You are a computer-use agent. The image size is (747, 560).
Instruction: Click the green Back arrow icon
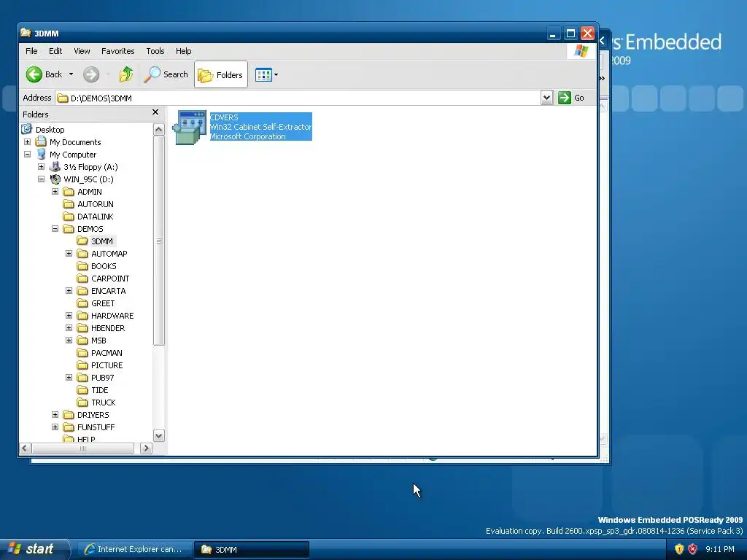(x=34, y=74)
